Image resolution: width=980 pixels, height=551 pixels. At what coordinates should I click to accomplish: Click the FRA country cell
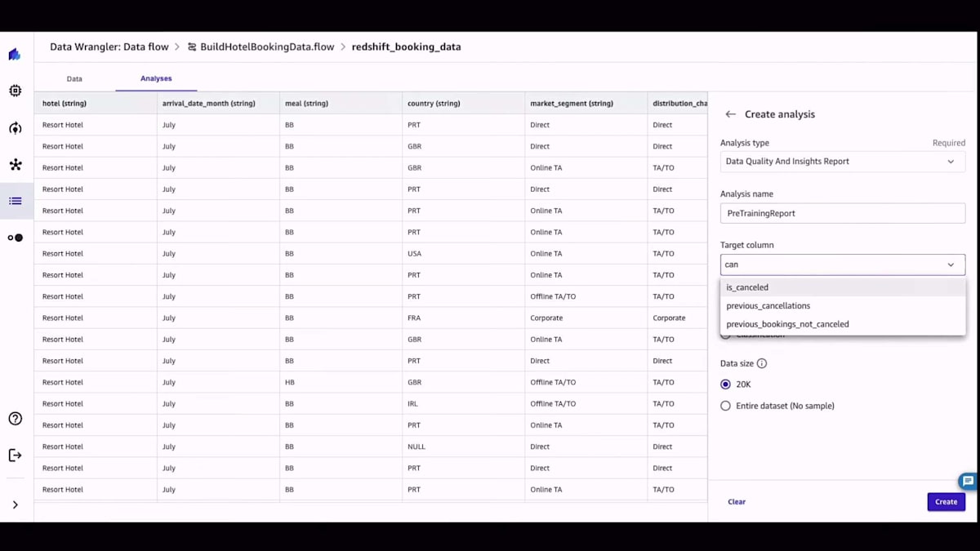[463, 318]
